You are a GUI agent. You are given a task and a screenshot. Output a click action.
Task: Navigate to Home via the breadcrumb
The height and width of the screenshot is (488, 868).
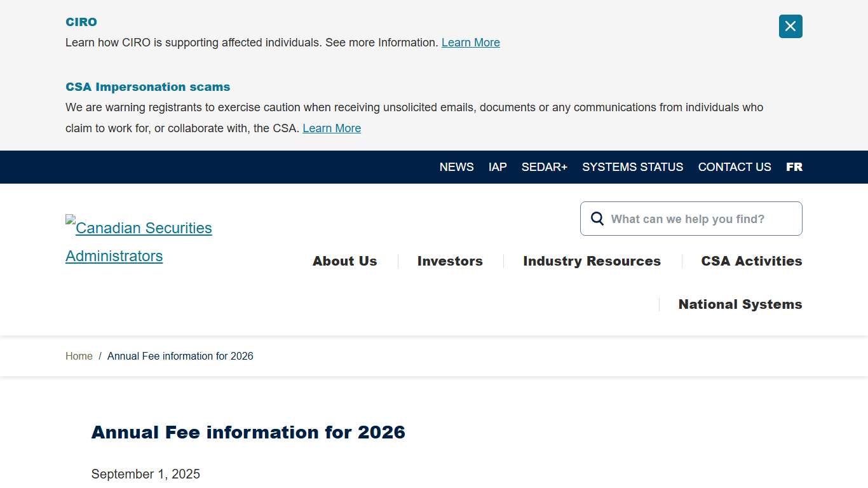[79, 356]
